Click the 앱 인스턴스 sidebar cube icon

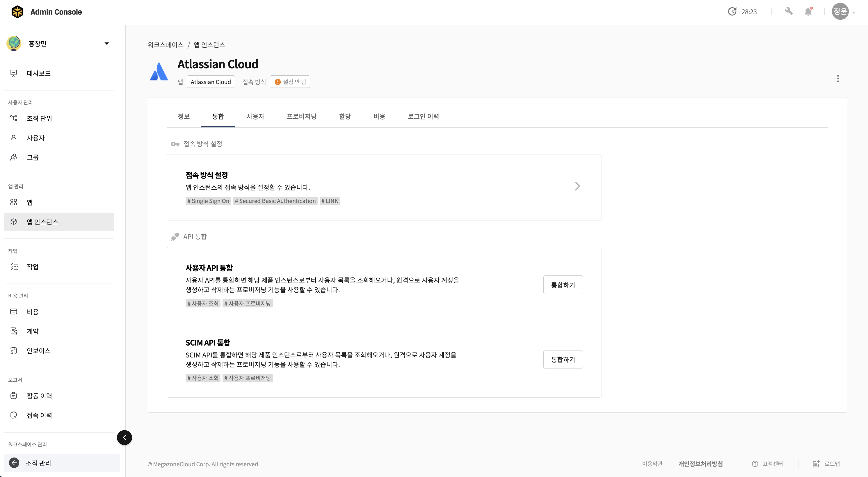tap(13, 222)
